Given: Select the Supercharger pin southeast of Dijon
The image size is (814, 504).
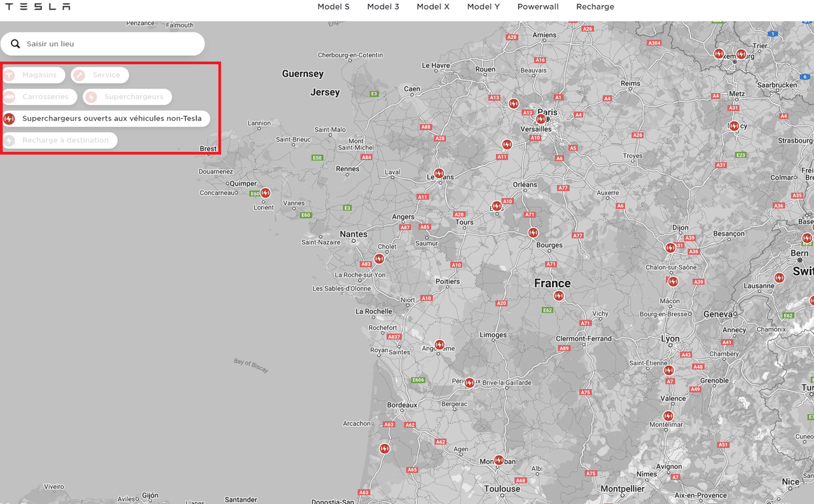Looking at the screenshot, I should (670, 247).
